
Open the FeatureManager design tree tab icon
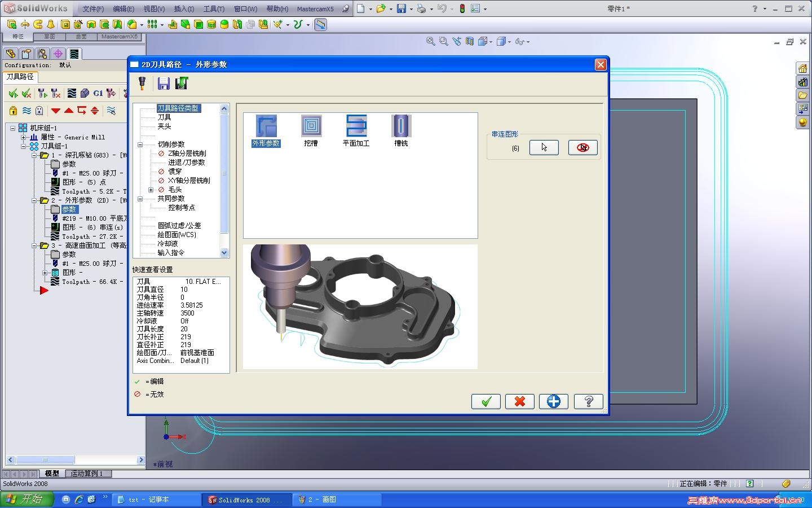[10, 54]
